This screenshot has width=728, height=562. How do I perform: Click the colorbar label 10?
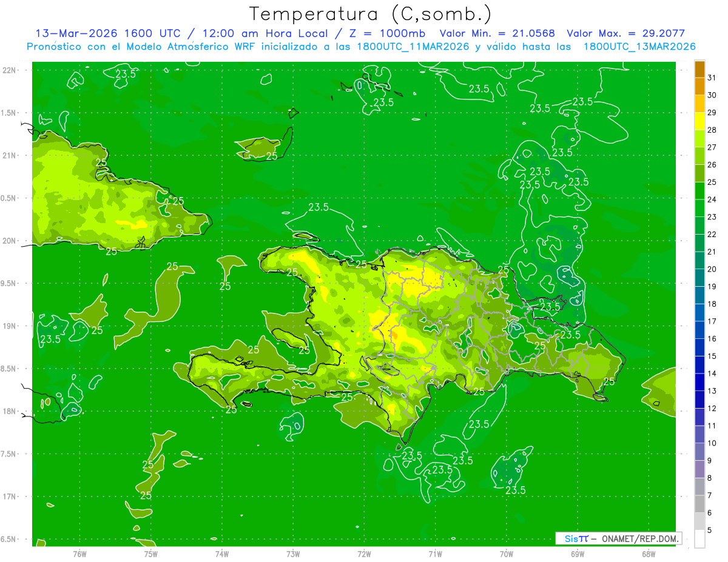coord(712,443)
